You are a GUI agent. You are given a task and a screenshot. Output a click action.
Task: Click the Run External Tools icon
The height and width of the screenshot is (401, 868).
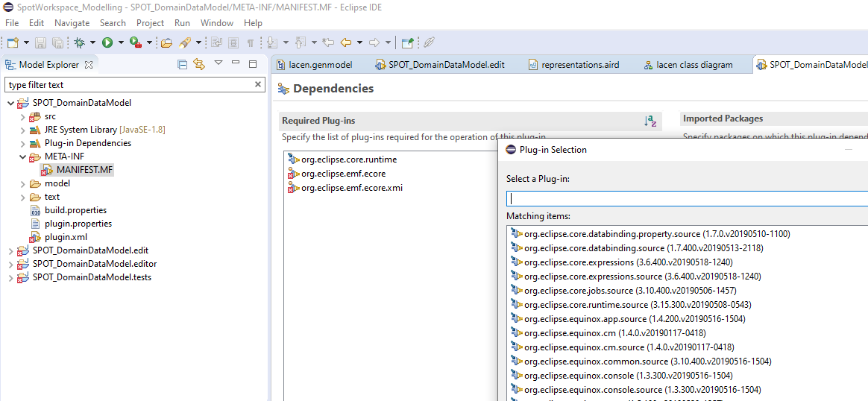tap(136, 42)
